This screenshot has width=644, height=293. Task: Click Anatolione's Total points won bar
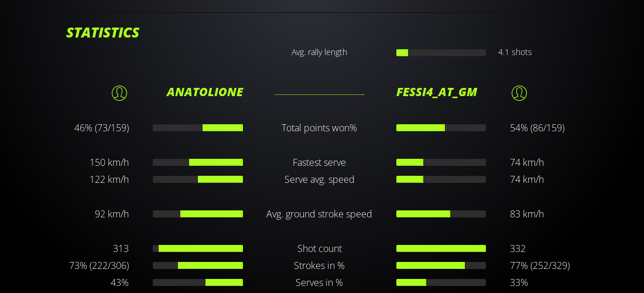tap(198, 128)
